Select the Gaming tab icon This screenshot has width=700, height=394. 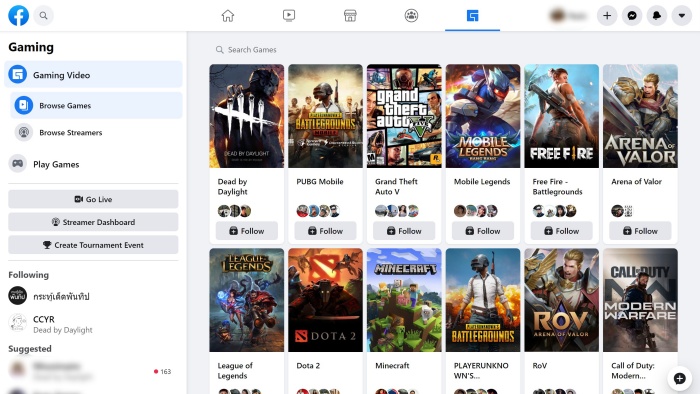point(472,16)
